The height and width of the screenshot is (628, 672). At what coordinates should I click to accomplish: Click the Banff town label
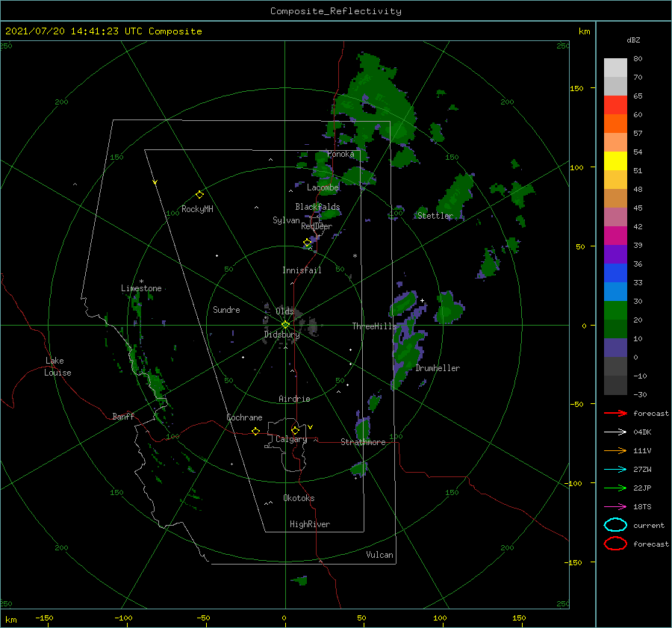[123, 417]
